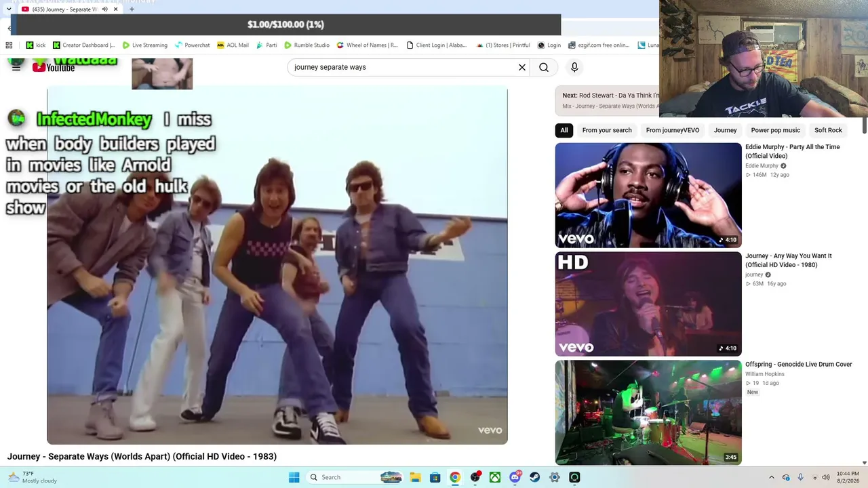Click the taskbar Search box

[x=355, y=477]
